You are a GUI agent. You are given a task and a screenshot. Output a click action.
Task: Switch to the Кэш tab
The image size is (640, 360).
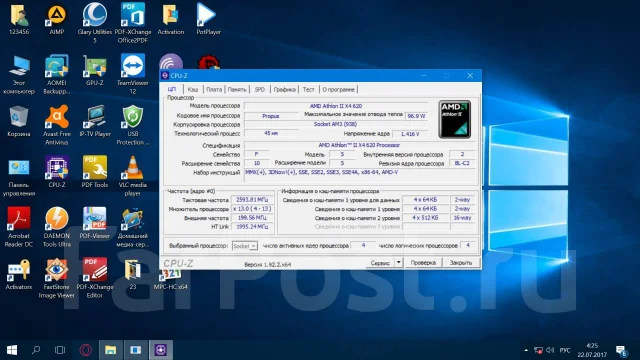tap(193, 89)
